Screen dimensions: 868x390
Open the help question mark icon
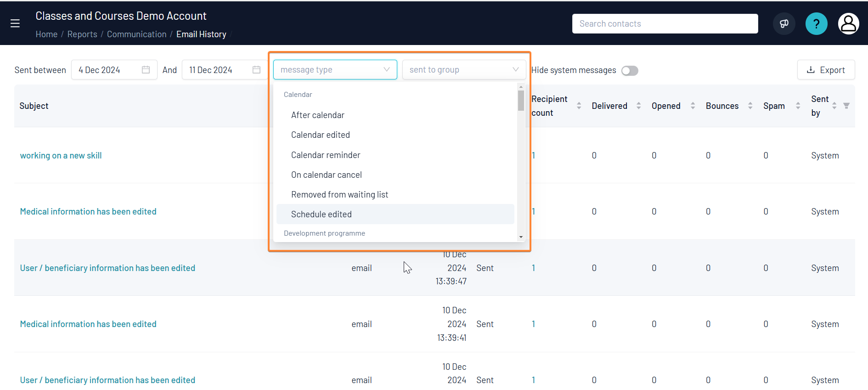[817, 23]
